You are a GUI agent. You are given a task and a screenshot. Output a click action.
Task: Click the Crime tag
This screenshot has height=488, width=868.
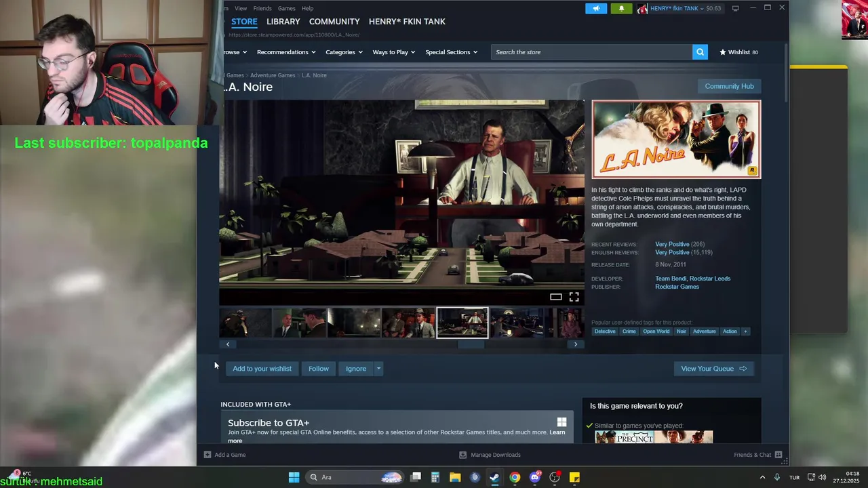click(x=629, y=331)
